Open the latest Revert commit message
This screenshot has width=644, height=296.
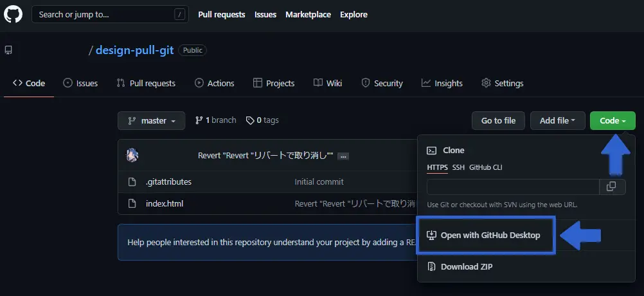click(x=265, y=156)
